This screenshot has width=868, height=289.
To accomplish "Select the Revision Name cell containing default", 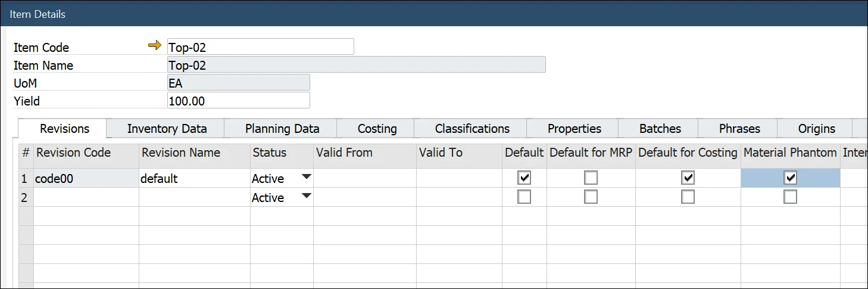I will pyautogui.click(x=194, y=178).
